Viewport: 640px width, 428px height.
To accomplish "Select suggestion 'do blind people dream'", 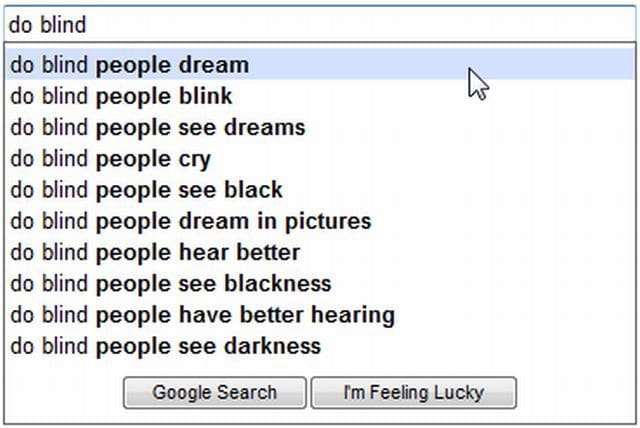I will click(x=130, y=66).
